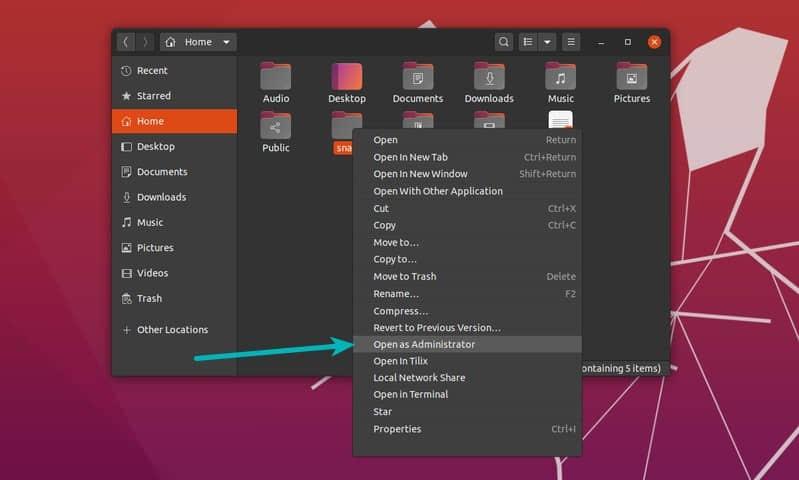This screenshot has width=799, height=480.
Task: Open the view options dropdown arrow
Action: (x=547, y=42)
